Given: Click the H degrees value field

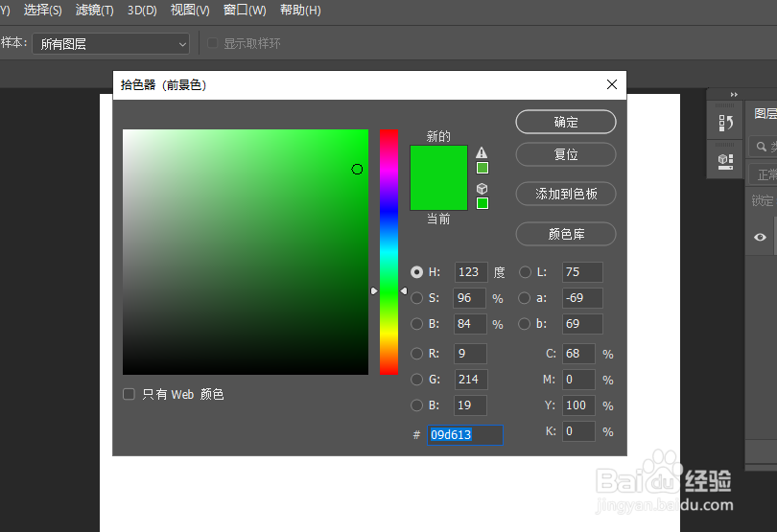Looking at the screenshot, I should click(471, 272).
